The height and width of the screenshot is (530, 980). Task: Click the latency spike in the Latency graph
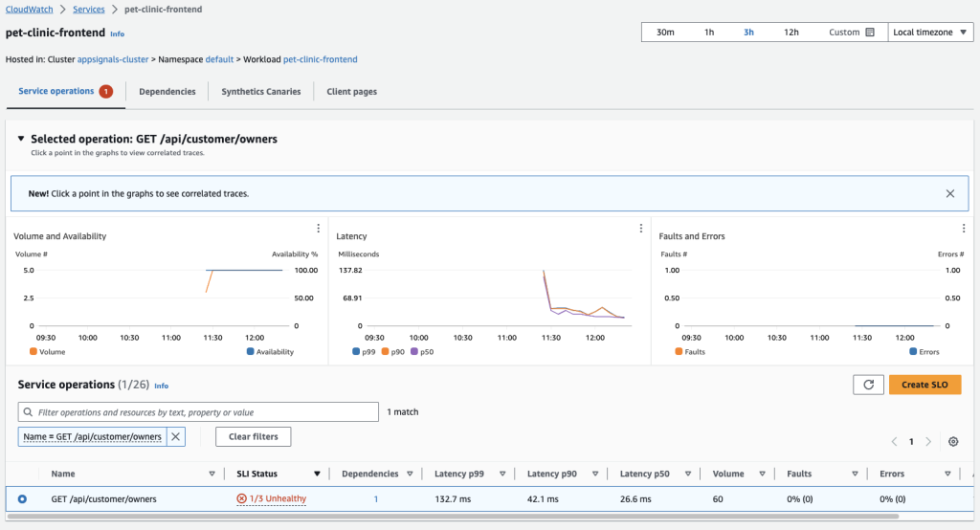click(544, 272)
